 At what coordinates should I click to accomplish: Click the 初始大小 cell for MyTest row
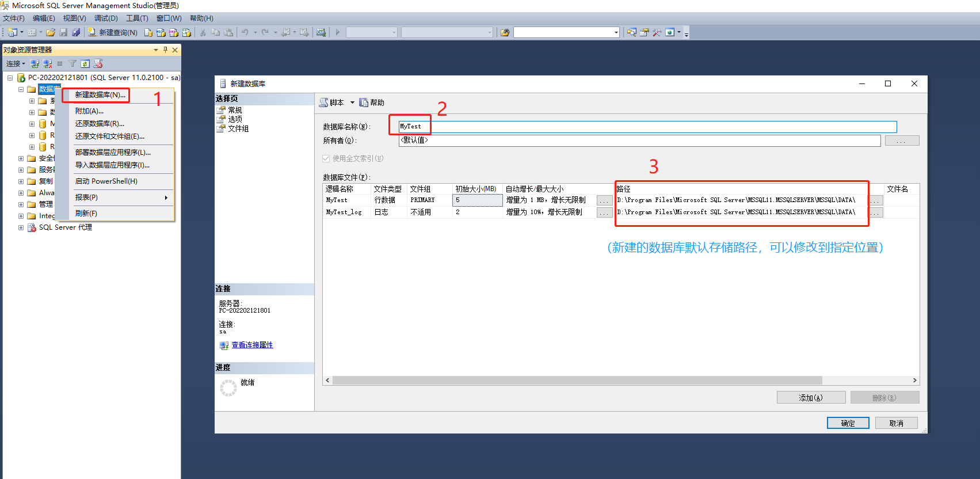(x=478, y=200)
